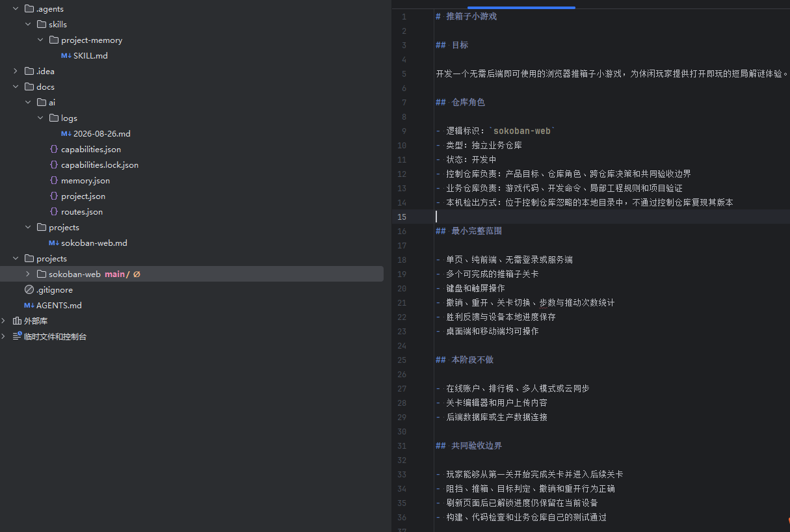Click the '## 共同验收边界' heading
The height and width of the screenshot is (532, 790).
coord(469,446)
